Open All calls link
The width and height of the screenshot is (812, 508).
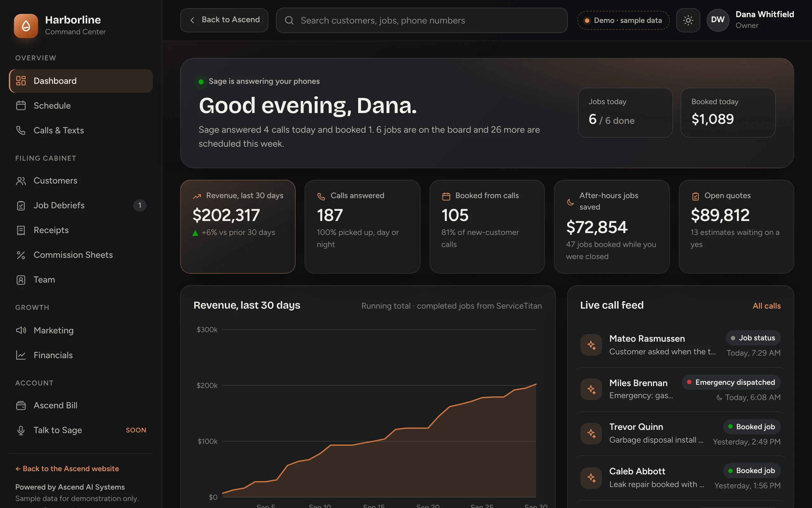766,306
